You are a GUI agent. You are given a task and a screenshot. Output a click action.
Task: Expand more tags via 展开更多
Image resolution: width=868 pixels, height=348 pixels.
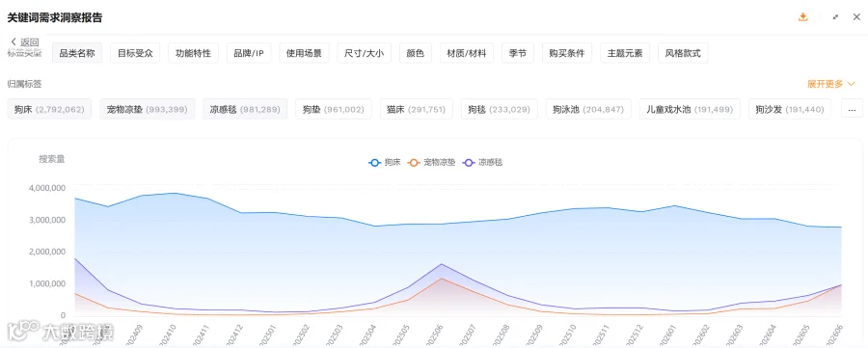coord(831,84)
